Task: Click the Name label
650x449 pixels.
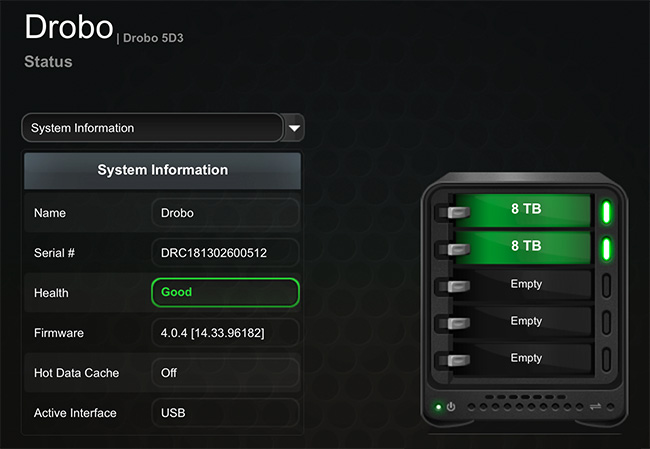Action: point(50,213)
